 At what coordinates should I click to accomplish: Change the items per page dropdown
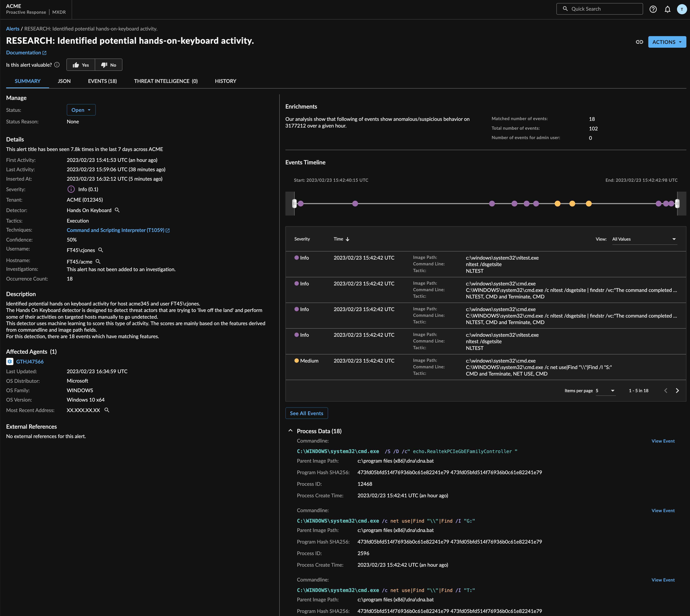[605, 391]
